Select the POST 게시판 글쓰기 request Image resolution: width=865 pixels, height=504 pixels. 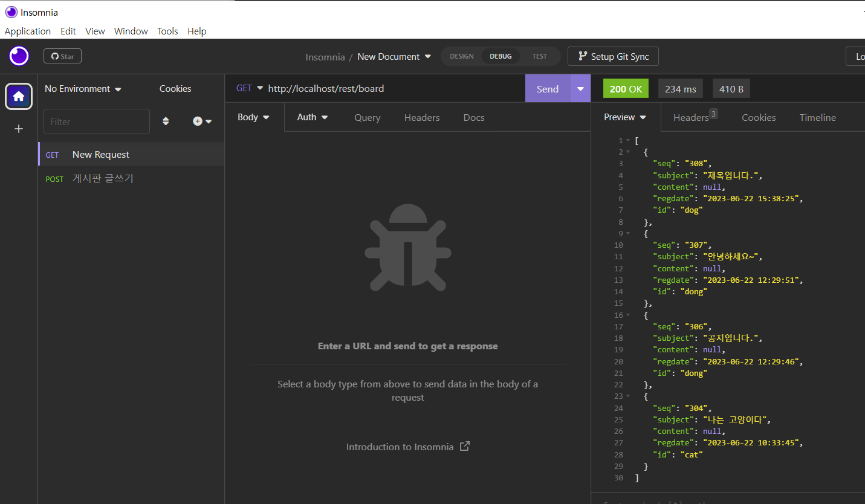(131, 178)
